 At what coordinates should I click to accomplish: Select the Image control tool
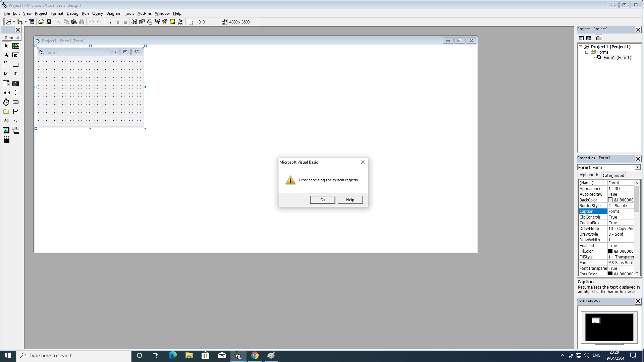[6, 130]
